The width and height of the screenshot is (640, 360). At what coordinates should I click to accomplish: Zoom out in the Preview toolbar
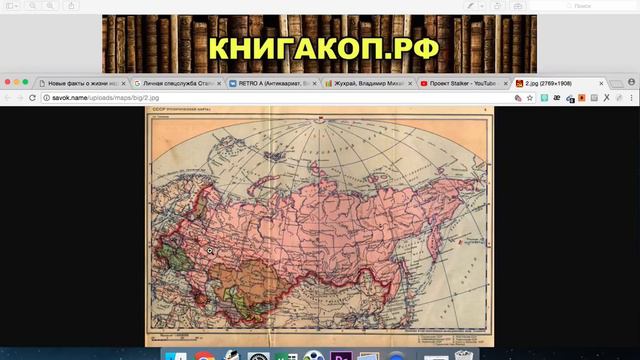point(33,6)
